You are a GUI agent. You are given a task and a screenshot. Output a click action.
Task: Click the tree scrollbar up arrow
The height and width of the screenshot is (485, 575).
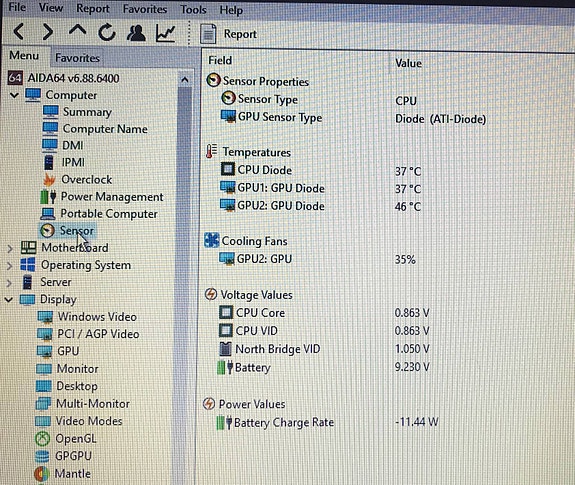[185, 79]
